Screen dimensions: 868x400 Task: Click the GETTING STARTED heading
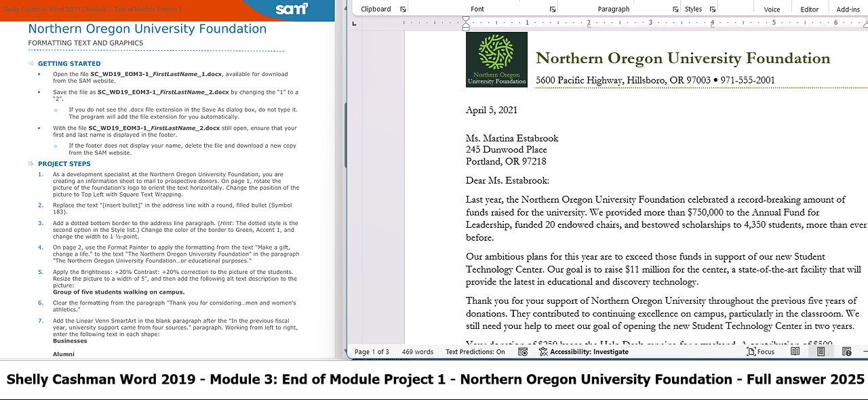pos(69,64)
